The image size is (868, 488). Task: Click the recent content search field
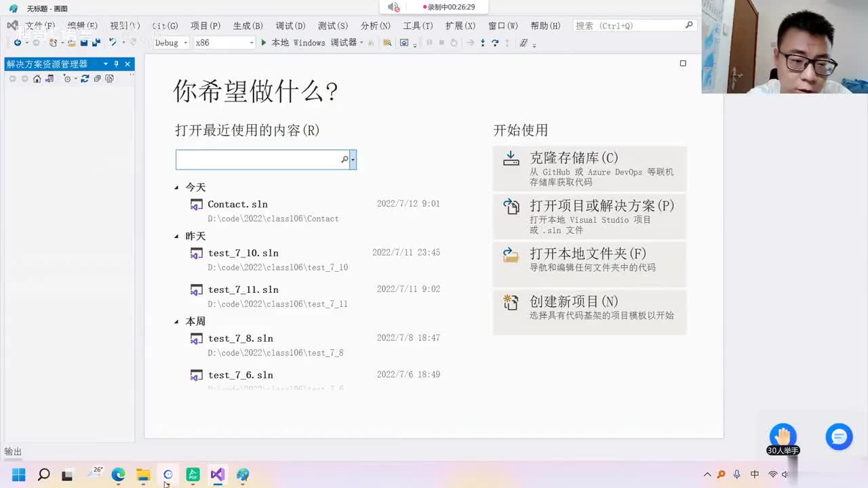click(262, 160)
